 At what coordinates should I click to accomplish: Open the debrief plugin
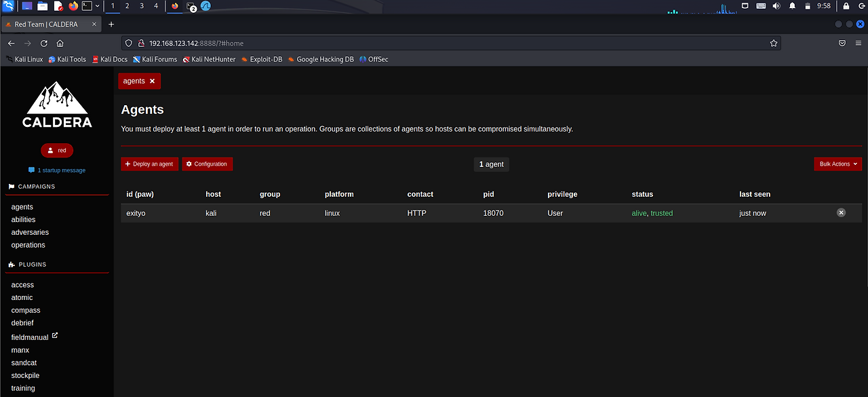pyautogui.click(x=22, y=323)
